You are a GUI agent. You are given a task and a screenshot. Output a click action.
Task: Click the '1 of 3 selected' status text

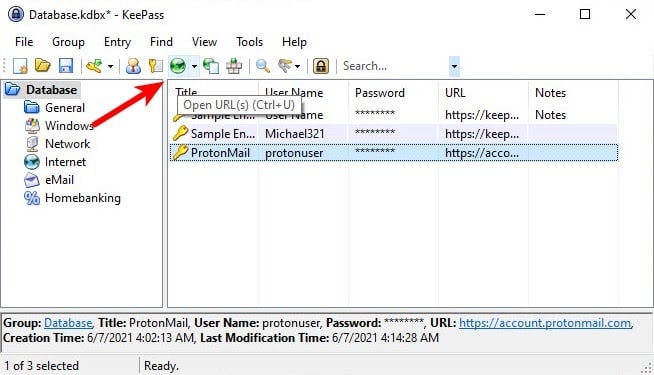click(x=41, y=366)
